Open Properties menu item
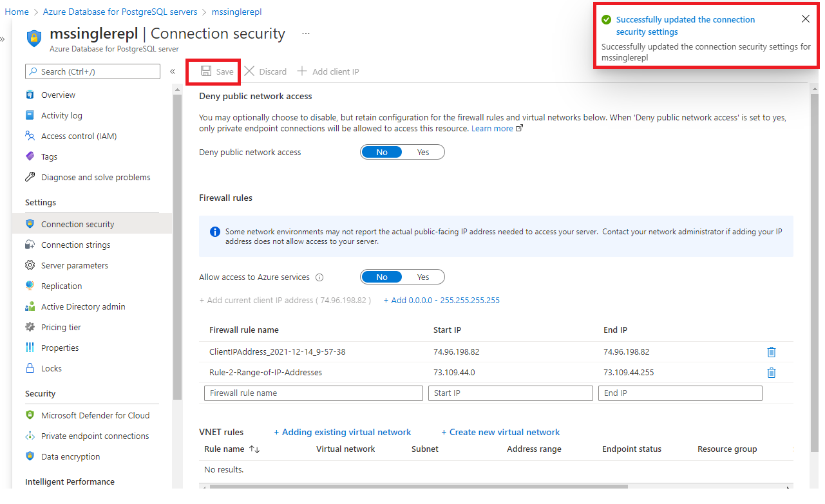The height and width of the screenshot is (504, 825). tap(60, 348)
